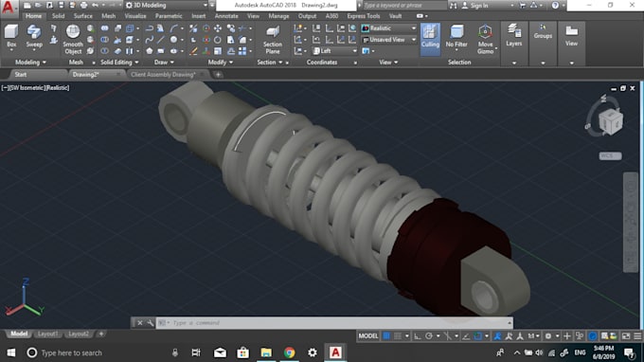
Task: Click add layout plus button
Action: click(x=101, y=335)
